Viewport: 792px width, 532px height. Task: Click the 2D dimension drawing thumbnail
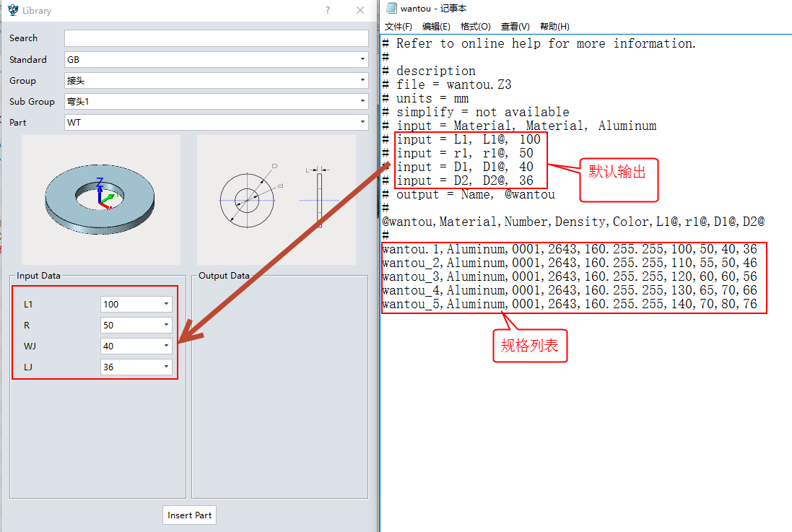click(x=277, y=199)
